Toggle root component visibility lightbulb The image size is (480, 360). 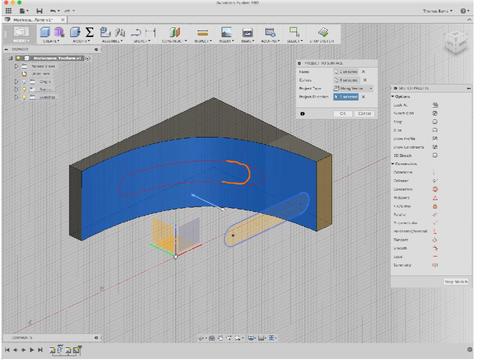tap(19, 58)
